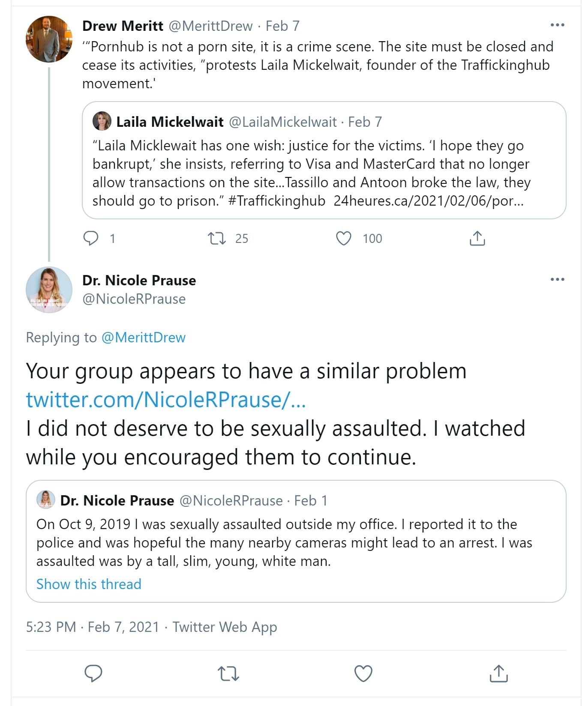Viewport: 588px width, 706px height.
Task: Click the Twitter Web App source label
Action: (225, 627)
